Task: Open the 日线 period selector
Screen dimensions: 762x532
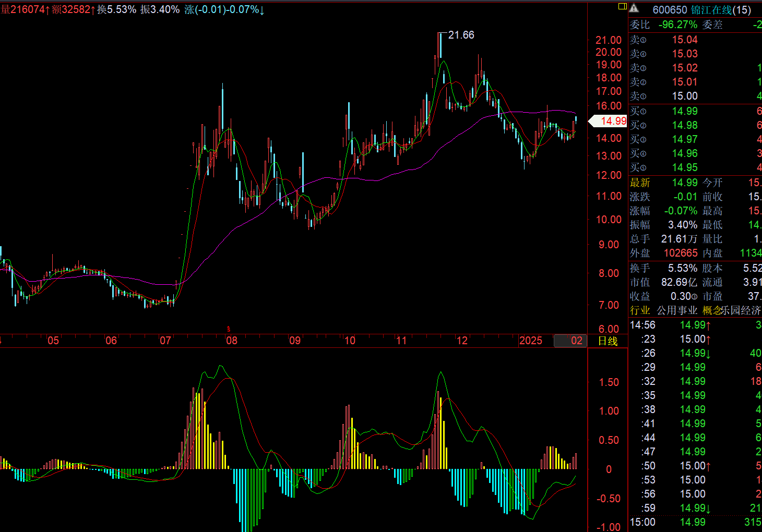Action: coord(608,341)
